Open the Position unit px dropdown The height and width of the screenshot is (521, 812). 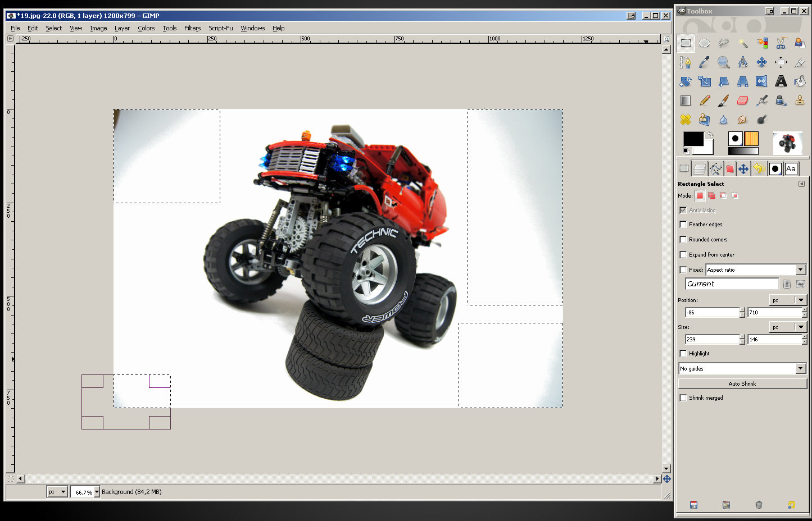(788, 300)
